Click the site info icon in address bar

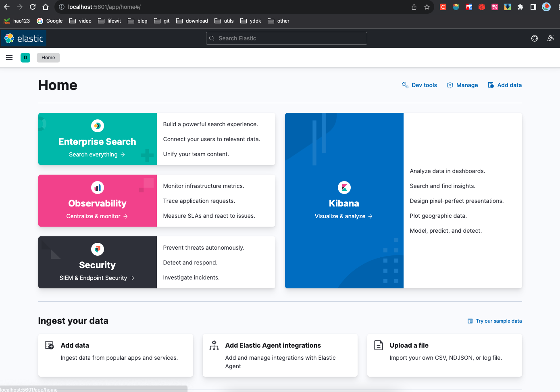tap(62, 7)
